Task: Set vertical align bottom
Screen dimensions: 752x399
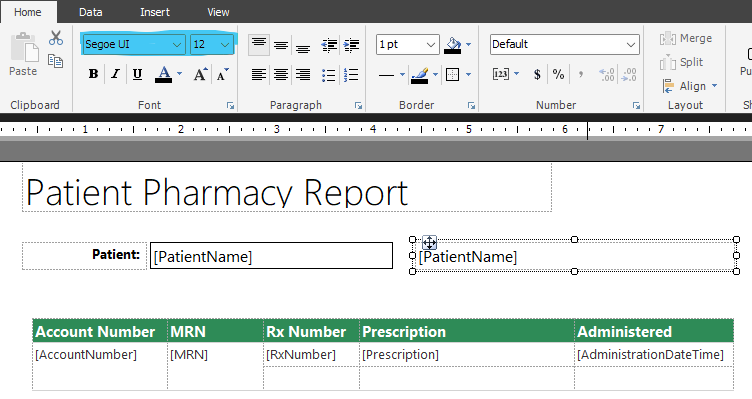Action: click(x=303, y=47)
